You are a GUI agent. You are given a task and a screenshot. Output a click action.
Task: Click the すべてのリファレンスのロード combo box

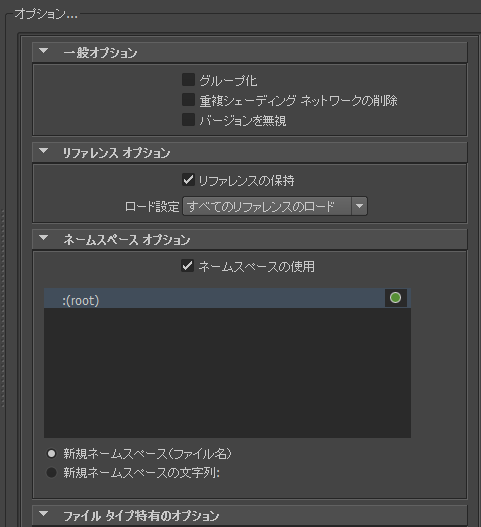(x=275, y=206)
